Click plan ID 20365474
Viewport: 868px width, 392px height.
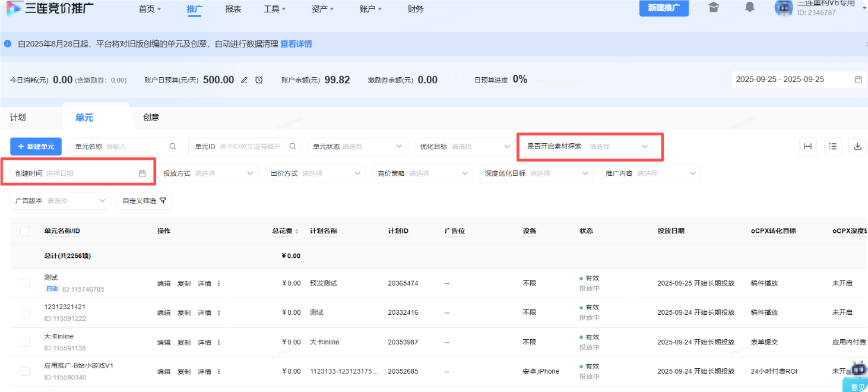click(x=403, y=283)
